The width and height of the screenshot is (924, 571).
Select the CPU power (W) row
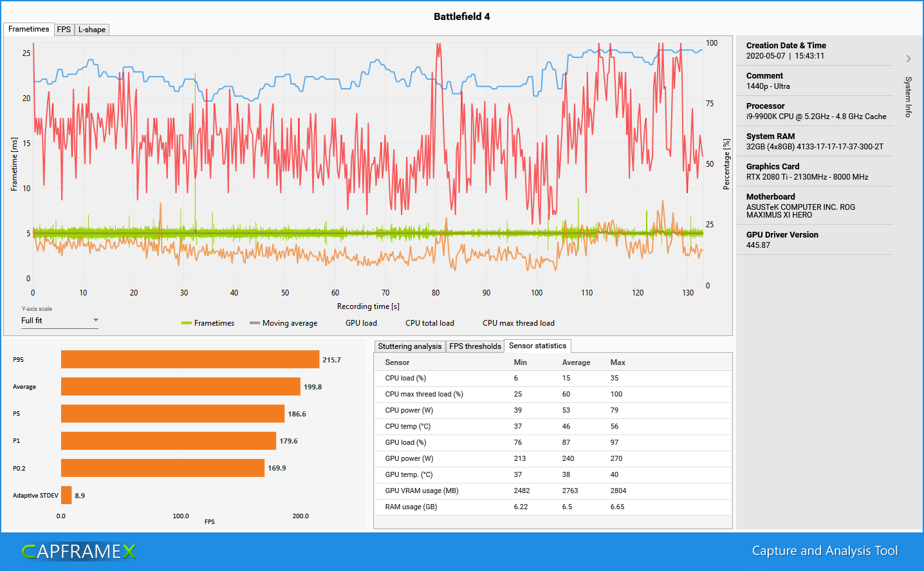(553, 410)
